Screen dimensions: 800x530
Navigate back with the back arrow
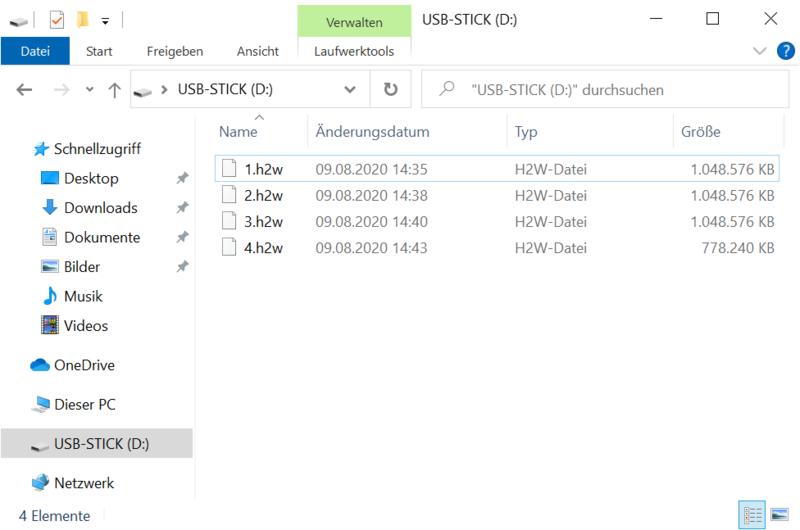(25, 90)
